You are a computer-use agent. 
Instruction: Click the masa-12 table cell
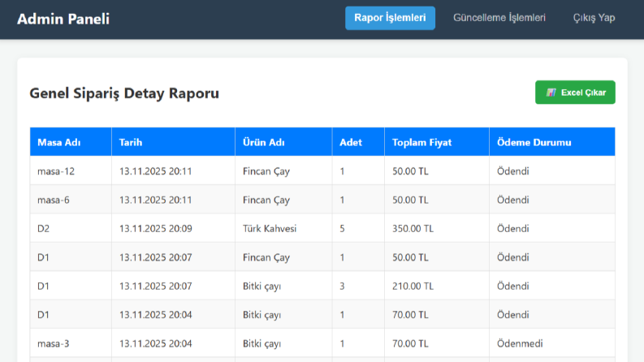71,170
